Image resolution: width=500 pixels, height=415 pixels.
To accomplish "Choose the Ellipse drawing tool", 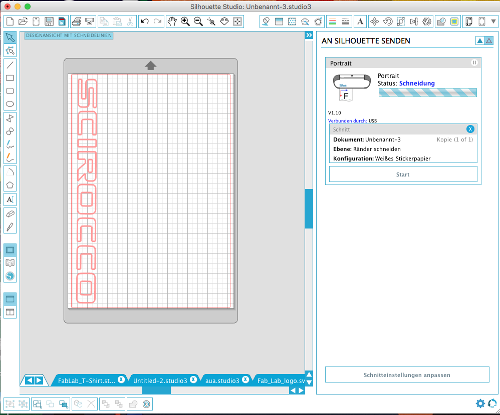I will click(x=10, y=104).
